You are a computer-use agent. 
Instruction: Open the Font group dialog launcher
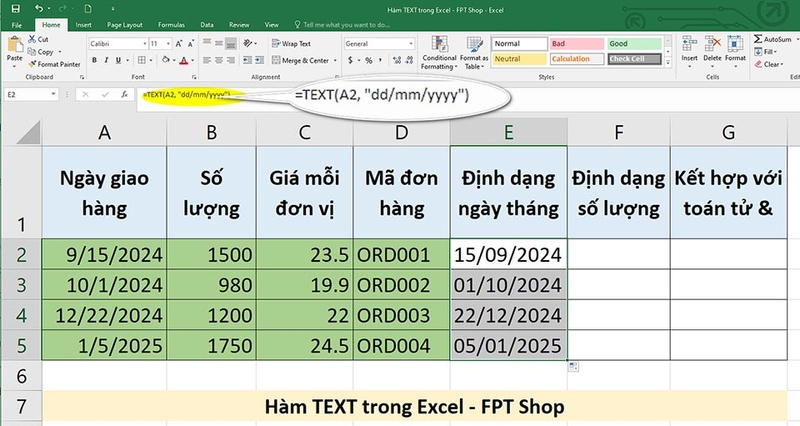194,77
